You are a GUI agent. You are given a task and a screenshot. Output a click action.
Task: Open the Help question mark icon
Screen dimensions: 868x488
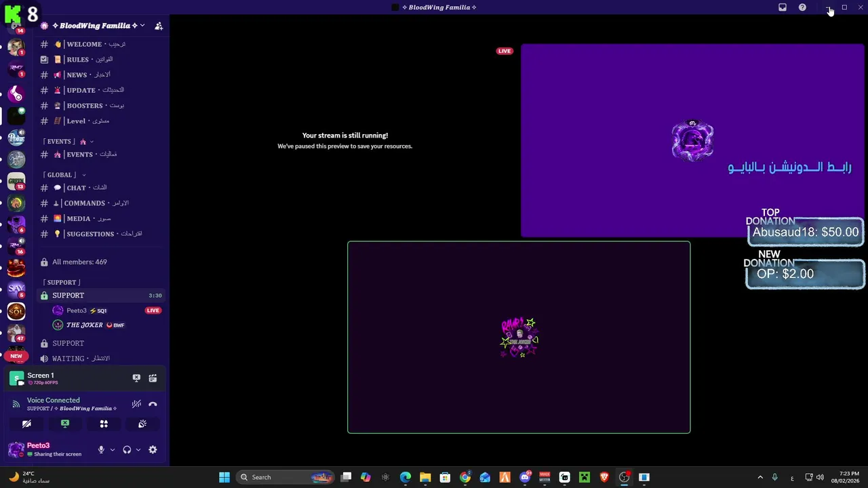click(802, 7)
